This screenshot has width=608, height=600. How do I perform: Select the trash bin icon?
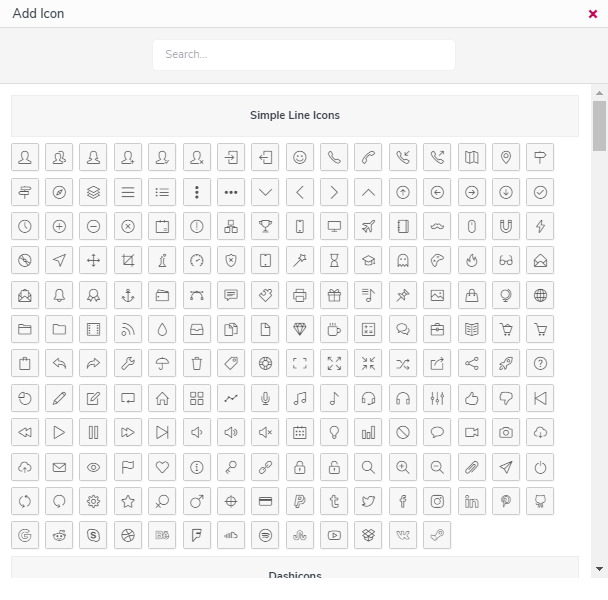tap(197, 363)
